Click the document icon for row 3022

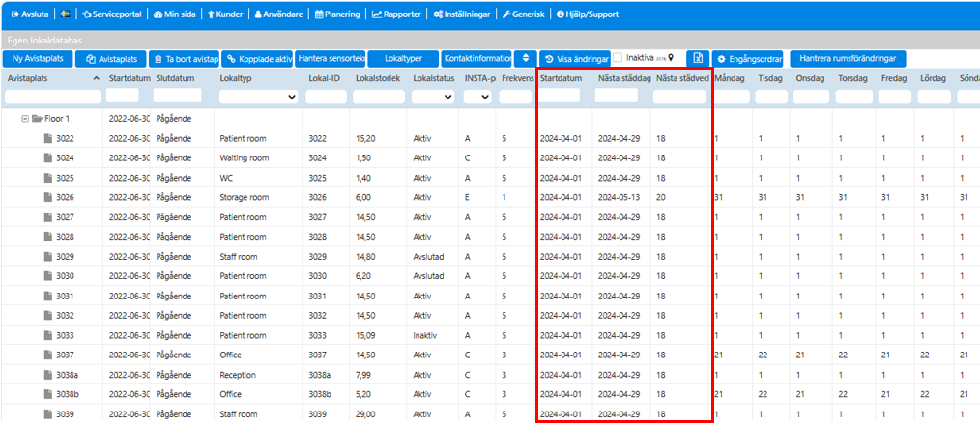[x=47, y=139]
